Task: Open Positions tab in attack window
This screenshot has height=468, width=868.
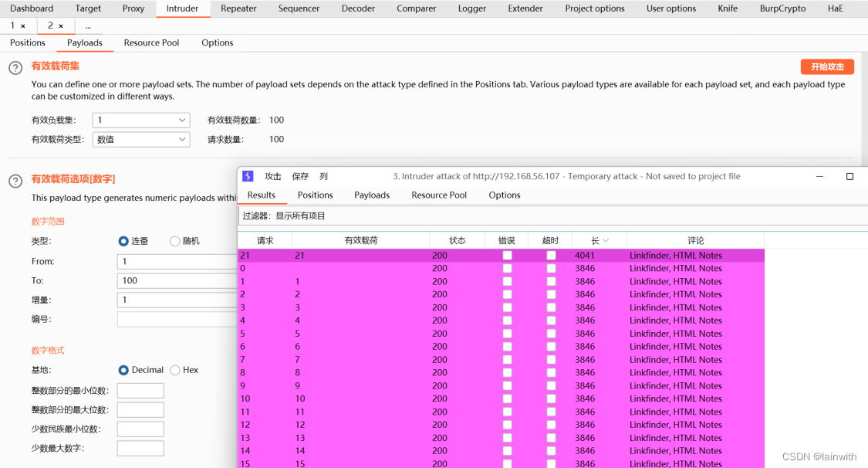Action: pyautogui.click(x=315, y=195)
